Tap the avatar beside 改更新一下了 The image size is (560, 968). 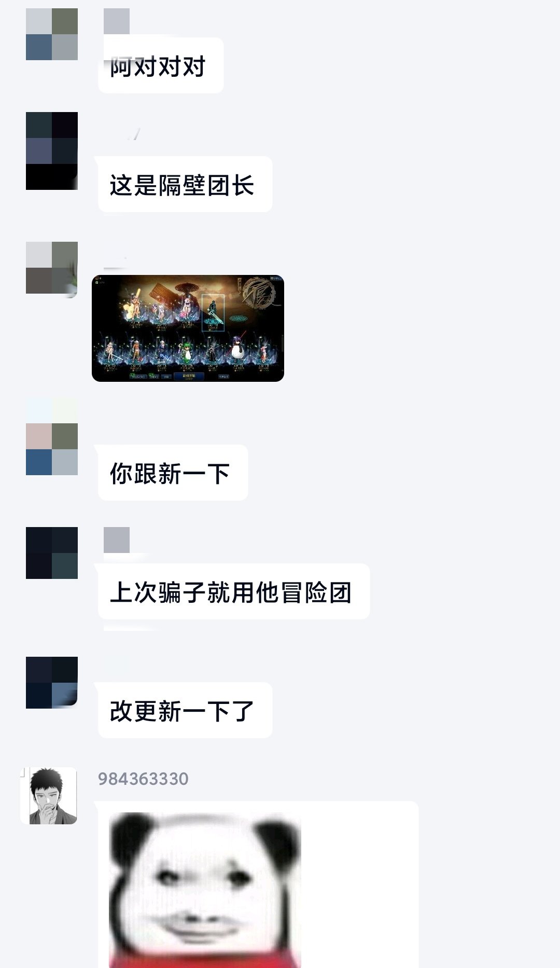[52, 683]
